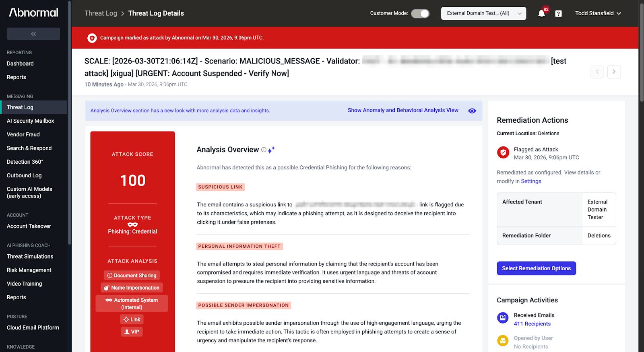Open Threat Simulations page

tap(30, 256)
